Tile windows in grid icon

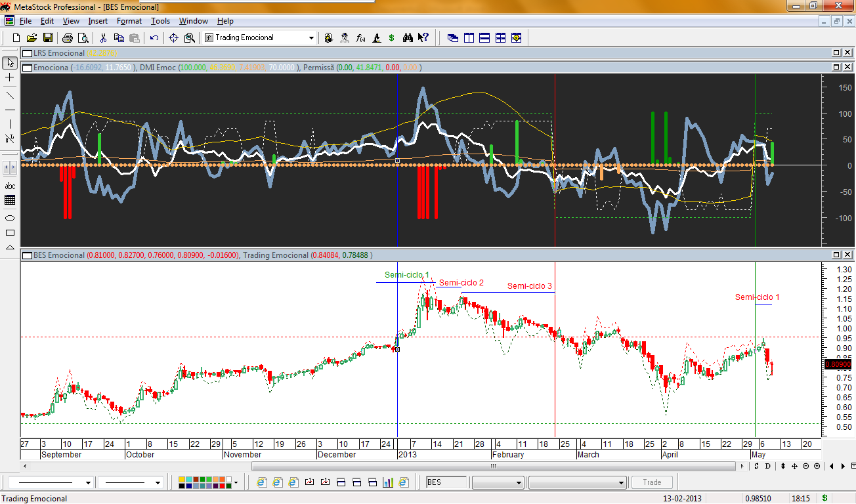pos(500,38)
